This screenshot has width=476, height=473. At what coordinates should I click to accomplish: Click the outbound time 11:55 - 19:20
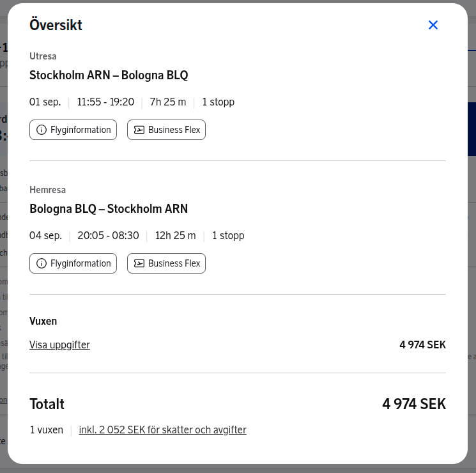tap(105, 102)
